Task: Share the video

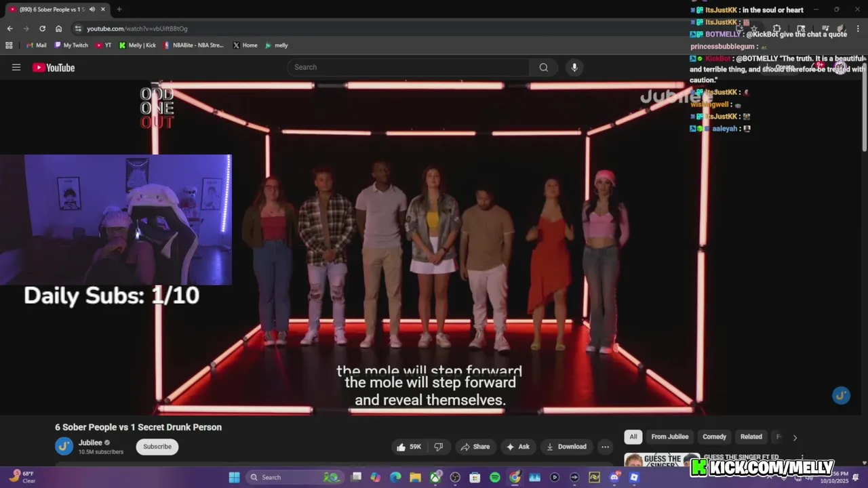Action: coord(475,447)
